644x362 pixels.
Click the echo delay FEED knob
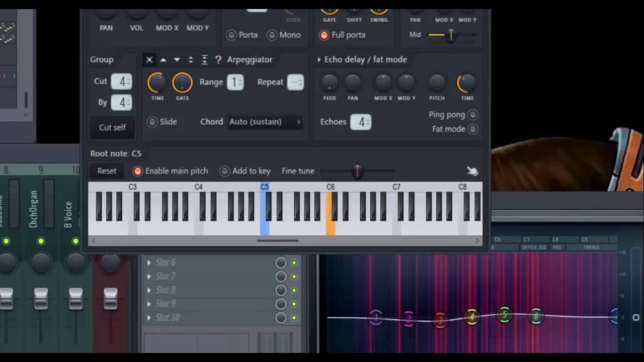click(330, 82)
